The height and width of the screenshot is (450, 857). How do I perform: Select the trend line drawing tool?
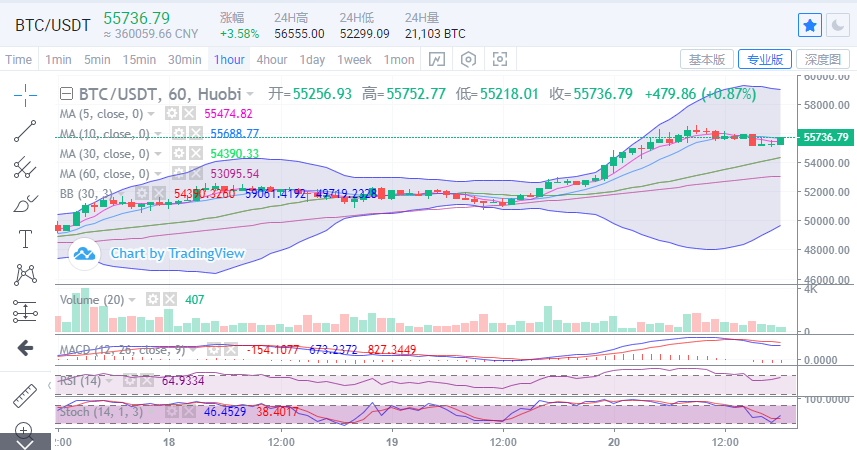[25, 131]
